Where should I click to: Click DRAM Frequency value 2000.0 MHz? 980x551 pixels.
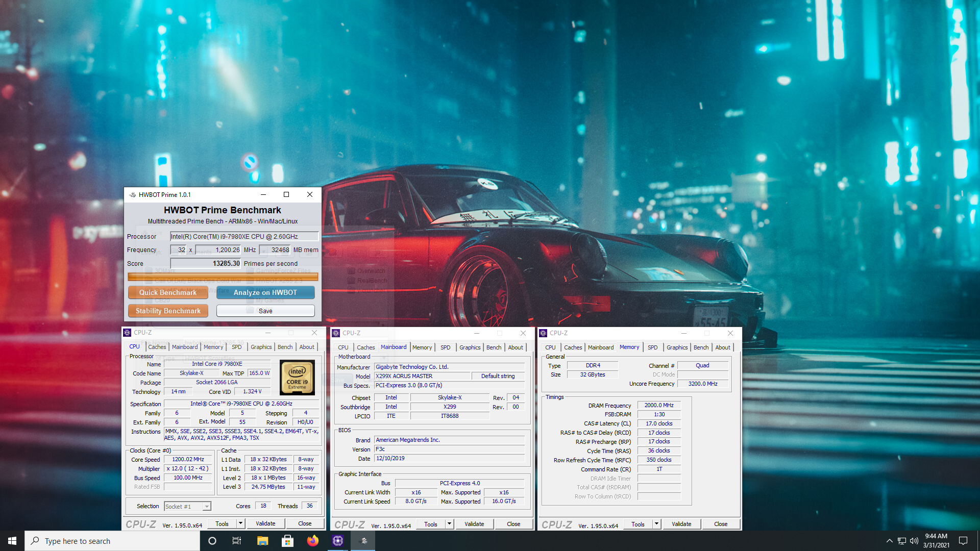659,405
